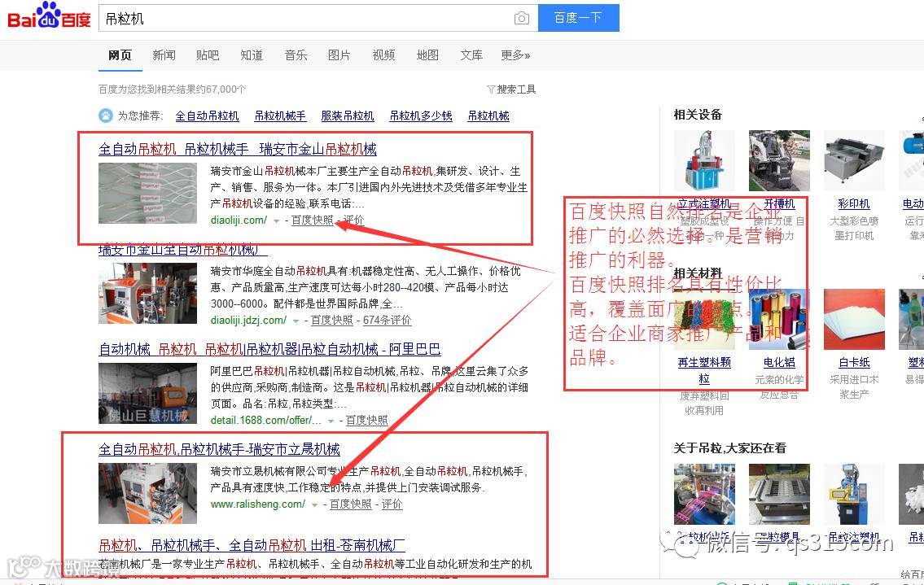Click 开槽机 equipment image
Screen dimensions: 924x585
[779, 160]
